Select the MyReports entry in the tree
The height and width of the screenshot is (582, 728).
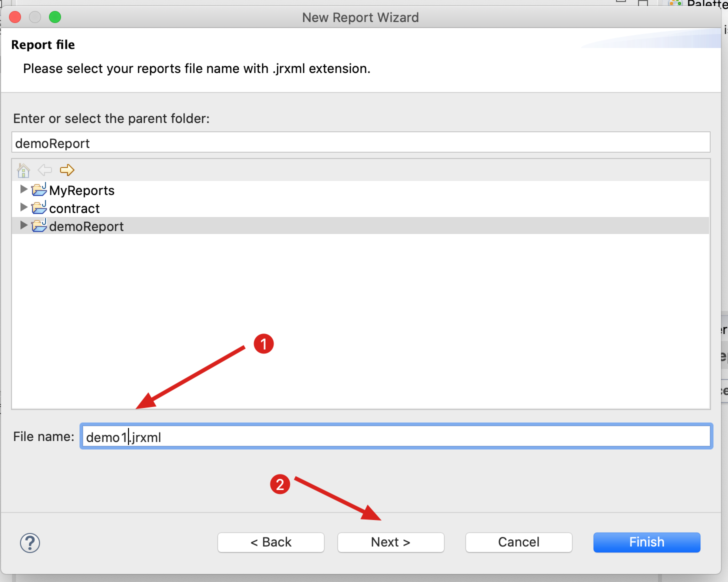pos(81,189)
